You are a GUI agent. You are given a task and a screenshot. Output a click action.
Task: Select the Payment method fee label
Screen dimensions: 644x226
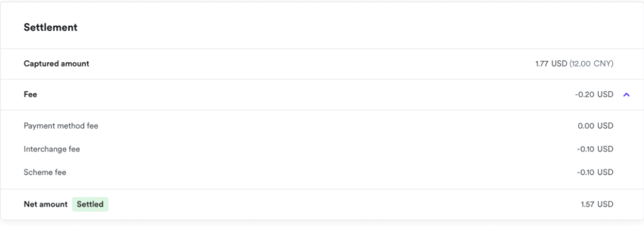[61, 125]
